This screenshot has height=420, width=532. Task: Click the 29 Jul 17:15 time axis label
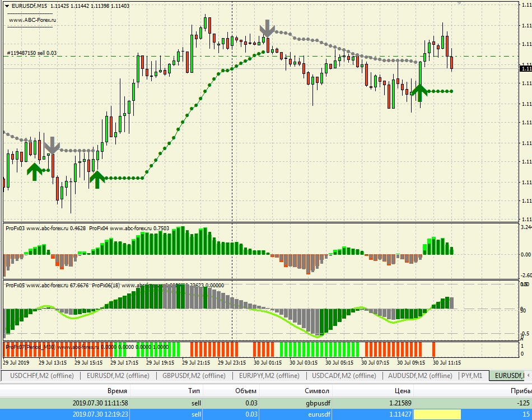(124, 363)
